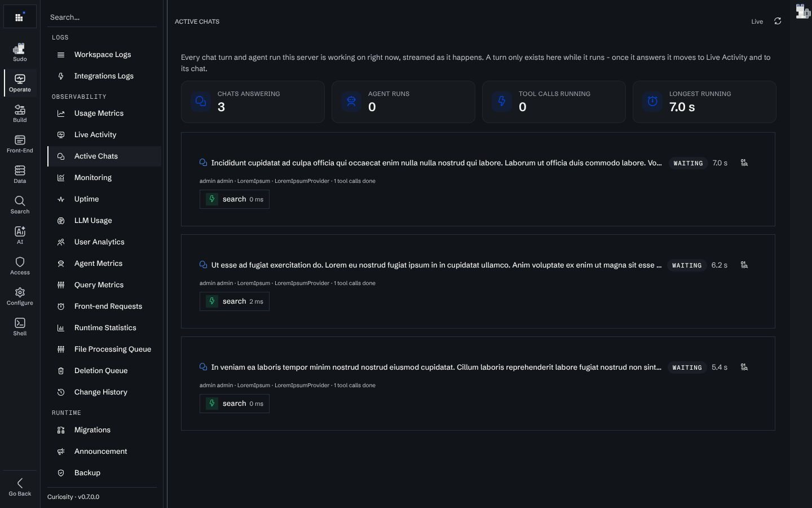
Task: Show Front-end Requests
Action: point(104,306)
